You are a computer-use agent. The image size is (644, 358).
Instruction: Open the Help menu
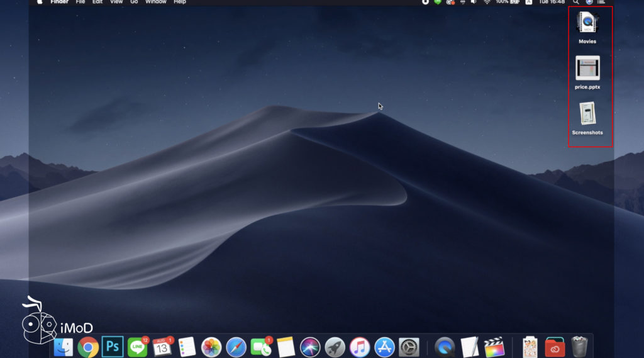point(180,2)
